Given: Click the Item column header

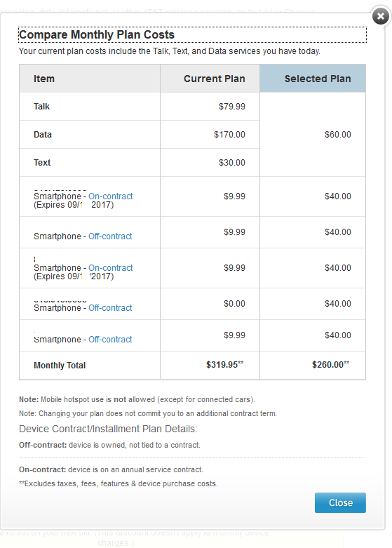Looking at the screenshot, I should click(90, 79).
